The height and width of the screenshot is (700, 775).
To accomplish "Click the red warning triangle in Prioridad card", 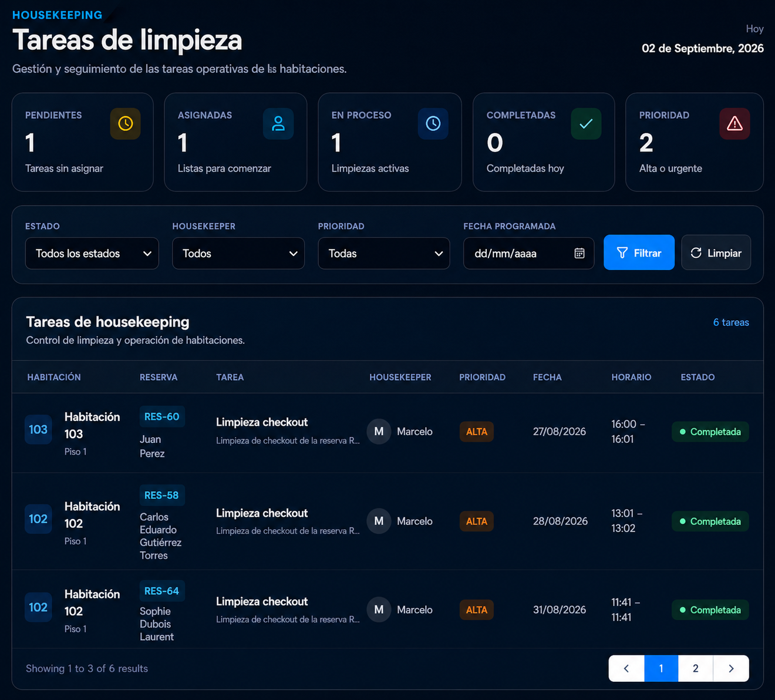I will click(734, 124).
